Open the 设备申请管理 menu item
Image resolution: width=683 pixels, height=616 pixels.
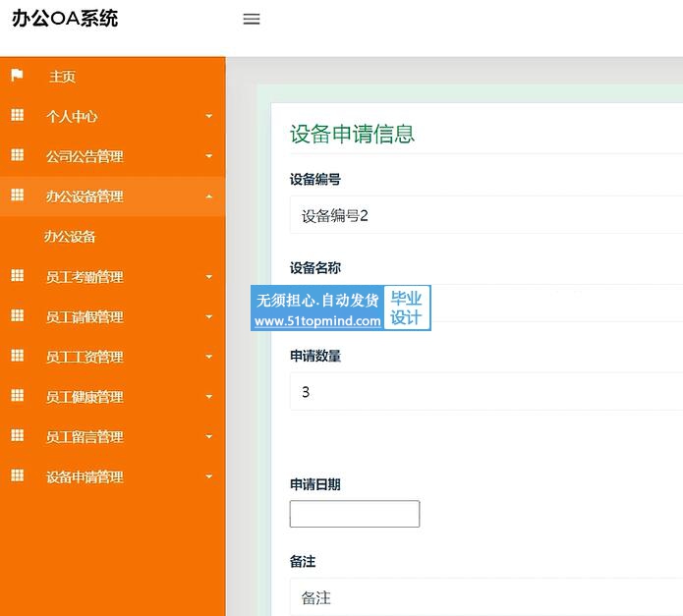pyautogui.click(x=113, y=476)
